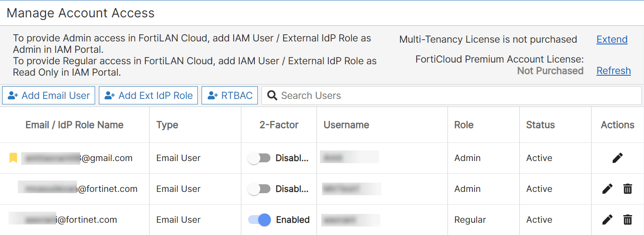Click the magnifier icon in search bar
This screenshot has width=644, height=235.
pyautogui.click(x=273, y=96)
